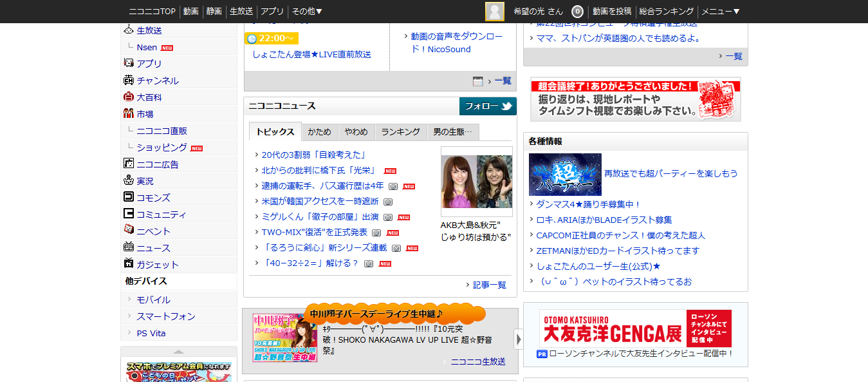Click the ニコニコ広告 sidebar icon
This screenshot has height=382, width=868.
coord(129,164)
